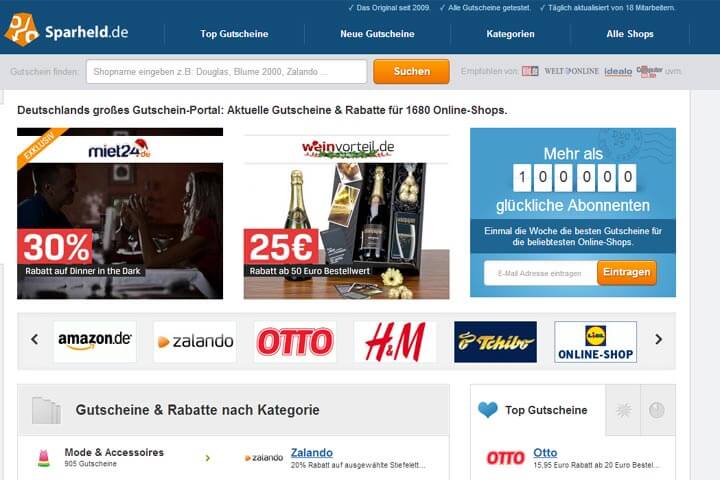Open the amazon.de shop logo
Screen dimensions: 720x480
[95, 342]
